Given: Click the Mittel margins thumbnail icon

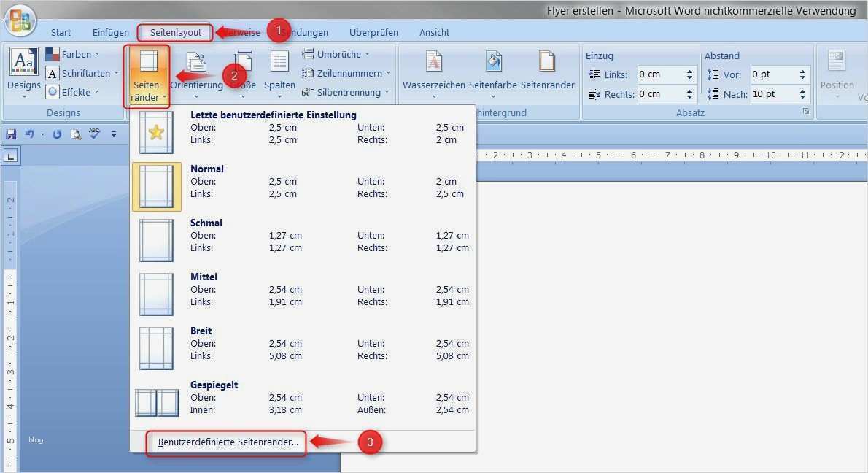Looking at the screenshot, I should [x=156, y=294].
